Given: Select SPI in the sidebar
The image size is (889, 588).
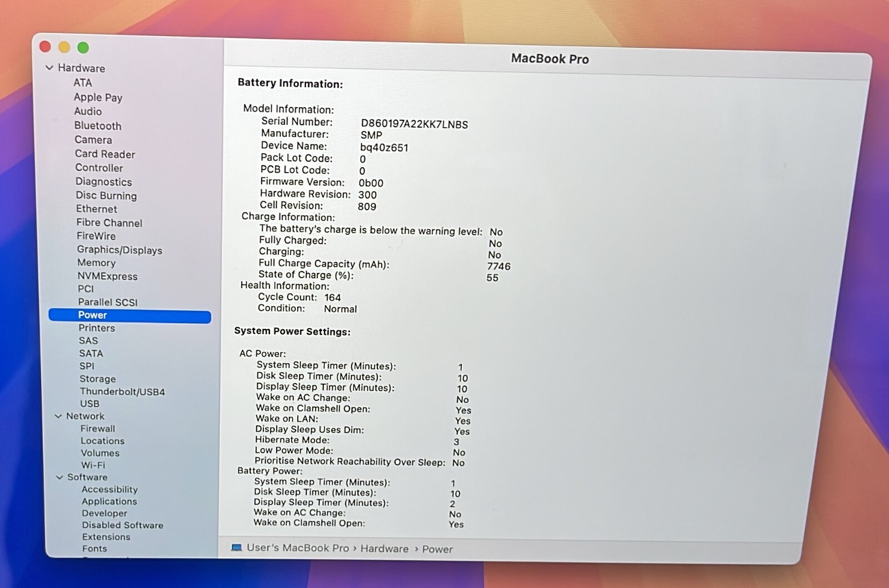Looking at the screenshot, I should [87, 366].
